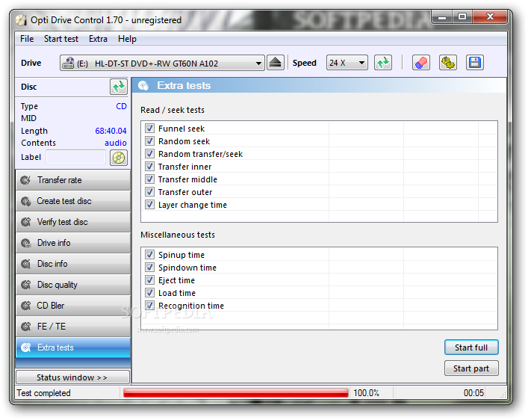
Task: Click the Verify test disc icon
Action: 25,222
